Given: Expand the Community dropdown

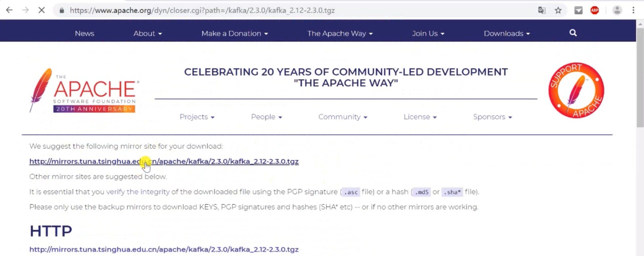Looking at the screenshot, I should coord(343,117).
